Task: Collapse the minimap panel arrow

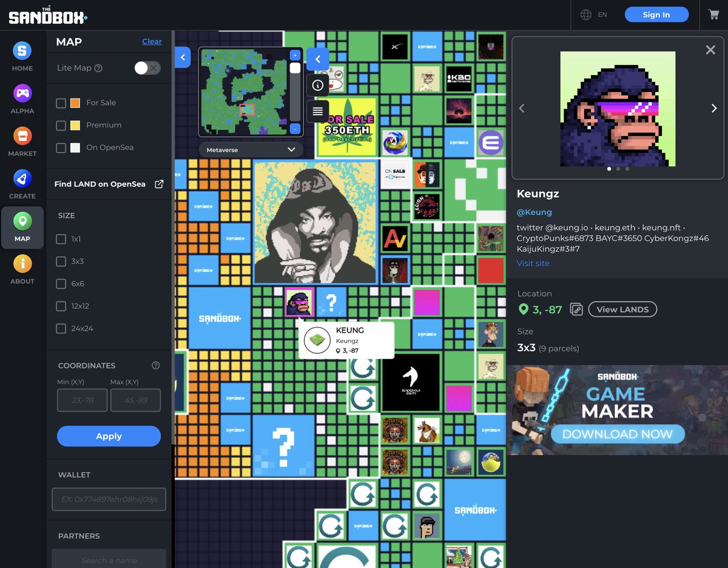Action: click(x=318, y=59)
